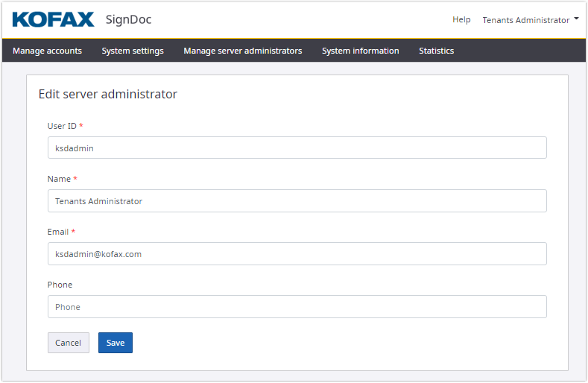Focus the Name field showing Tenants Administrator

[297, 200]
